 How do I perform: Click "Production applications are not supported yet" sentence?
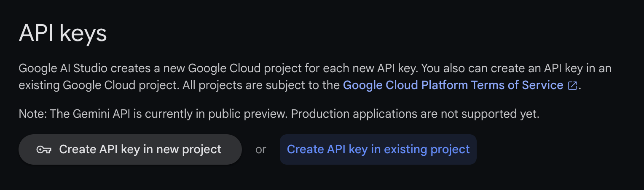(415, 114)
